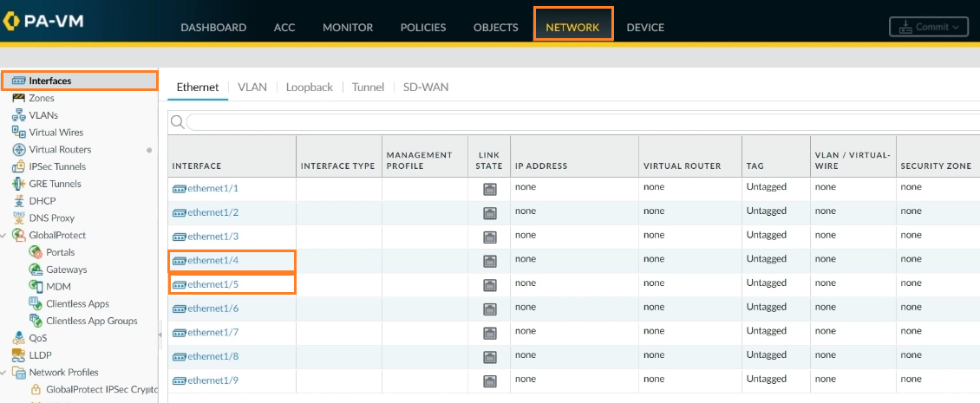Open the ACC tab
This screenshot has width=980, height=403.
[284, 28]
